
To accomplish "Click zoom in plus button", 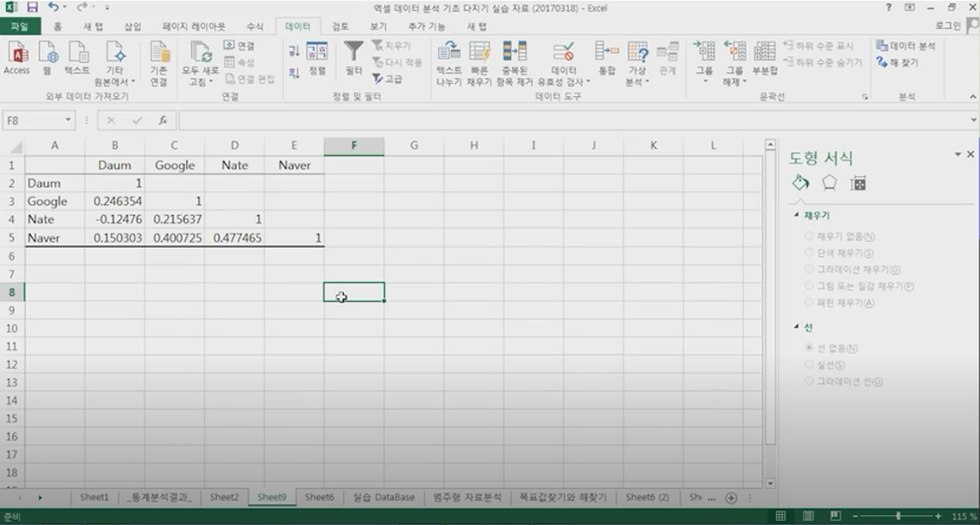I will (x=938, y=516).
